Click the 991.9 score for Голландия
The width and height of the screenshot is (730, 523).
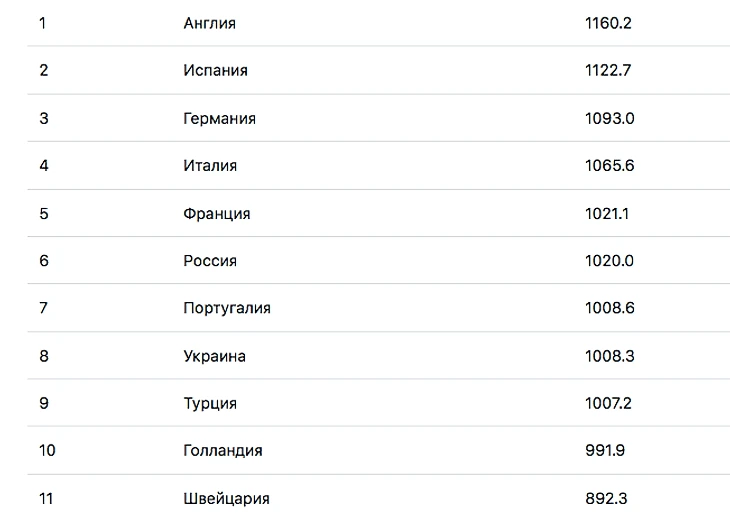click(605, 450)
